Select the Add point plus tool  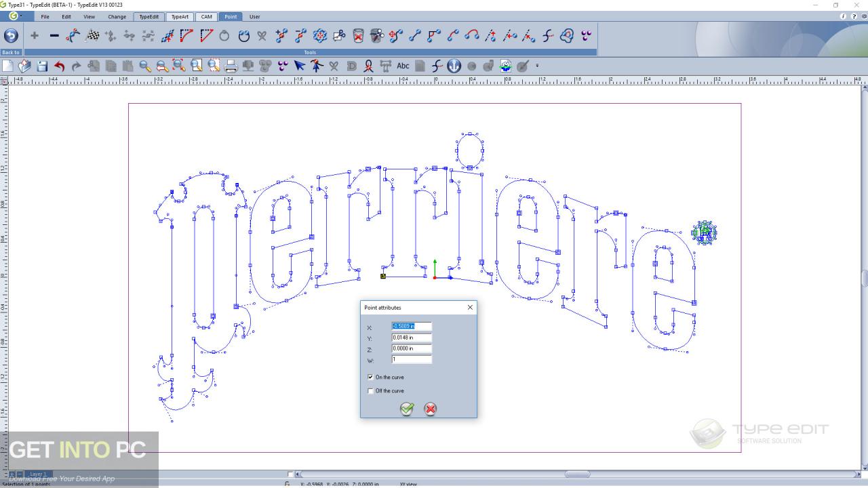[35, 36]
